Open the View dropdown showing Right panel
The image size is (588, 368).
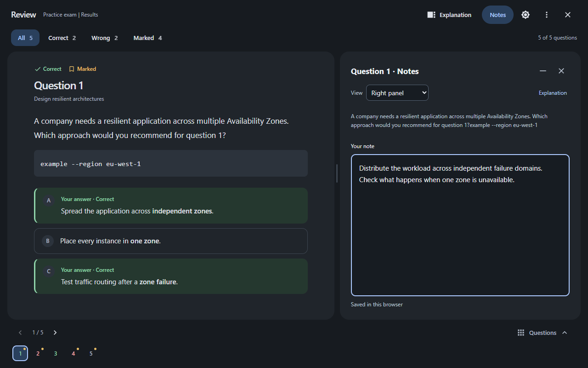coord(397,93)
